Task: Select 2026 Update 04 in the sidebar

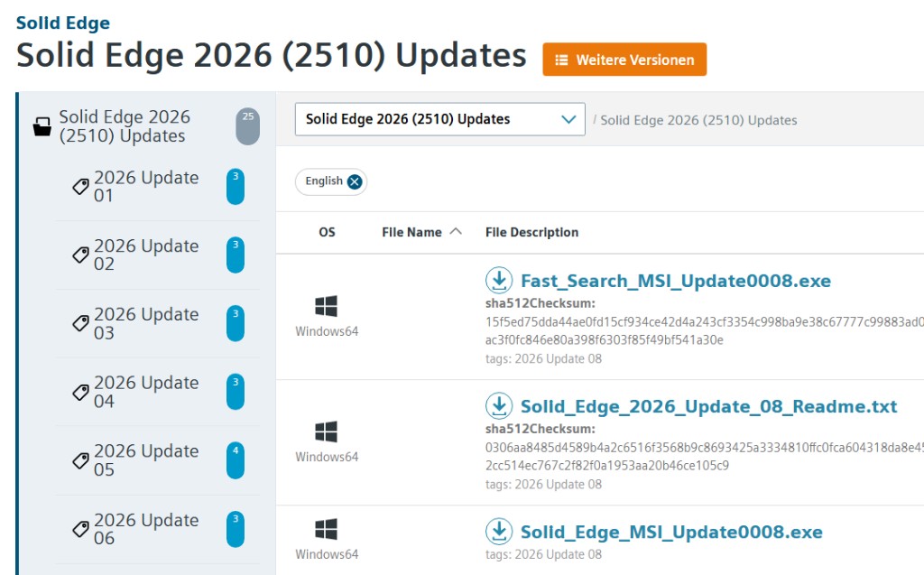Action: coord(146,392)
